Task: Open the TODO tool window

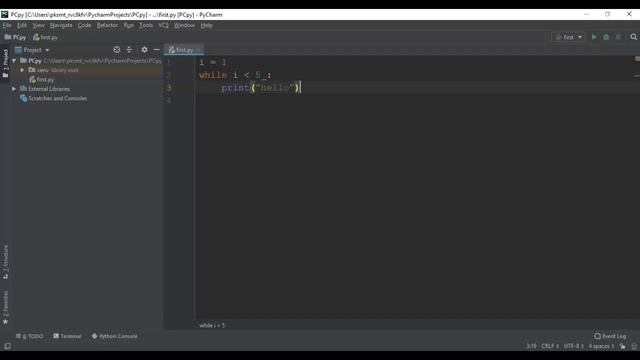Action: tap(29, 336)
